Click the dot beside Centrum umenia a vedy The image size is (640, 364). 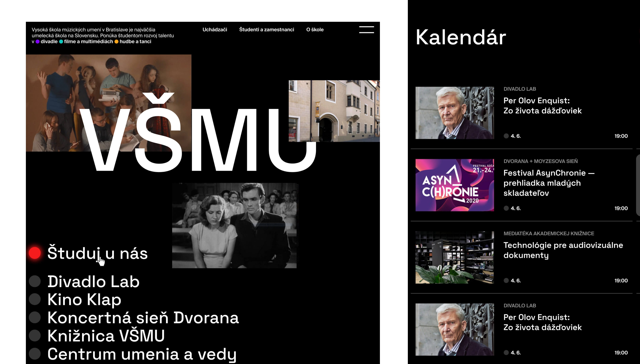(x=35, y=353)
